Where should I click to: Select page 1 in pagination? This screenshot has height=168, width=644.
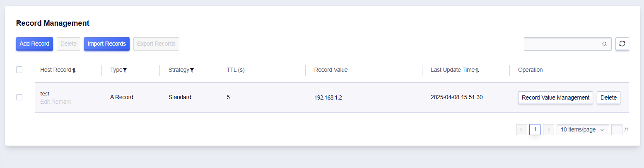[x=535, y=129]
